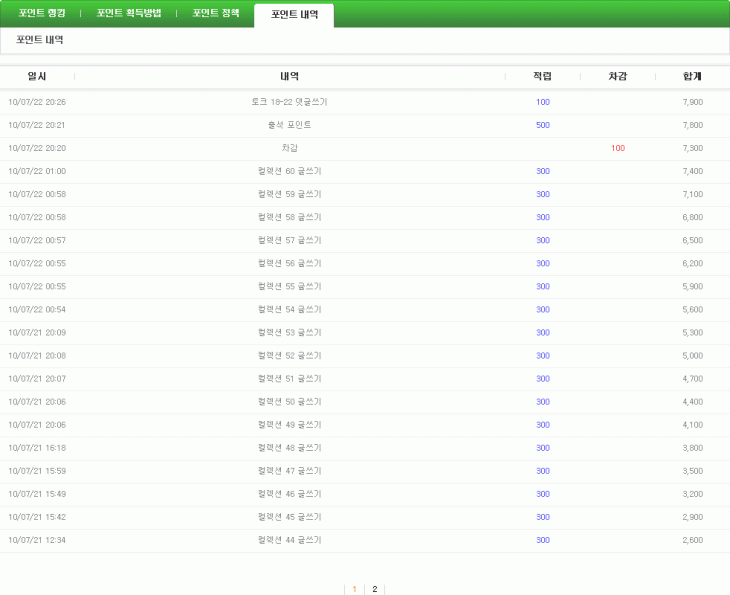The width and height of the screenshot is (730, 595).
Task: Open the 컬렉션 53 글쓰기 entry
Action: click(x=290, y=332)
